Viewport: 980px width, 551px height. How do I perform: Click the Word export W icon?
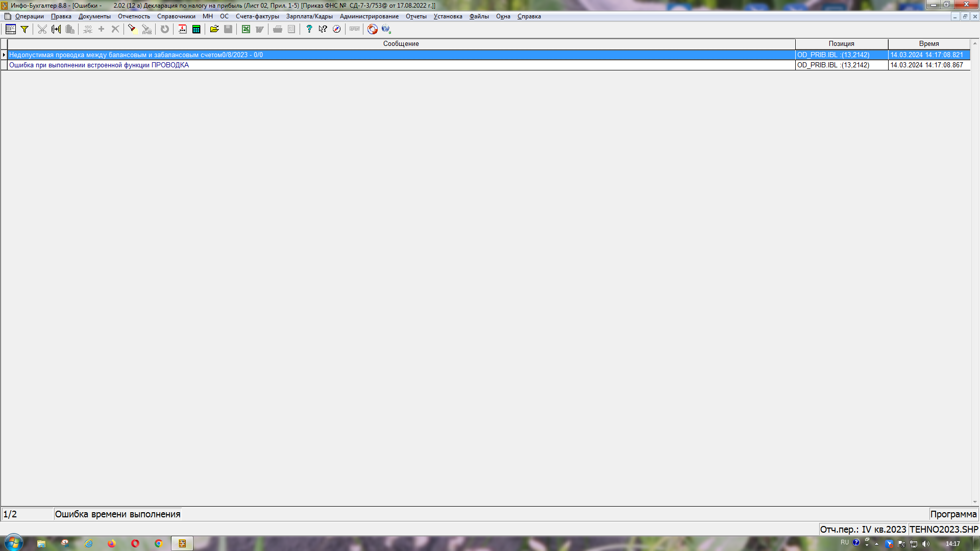(x=260, y=29)
